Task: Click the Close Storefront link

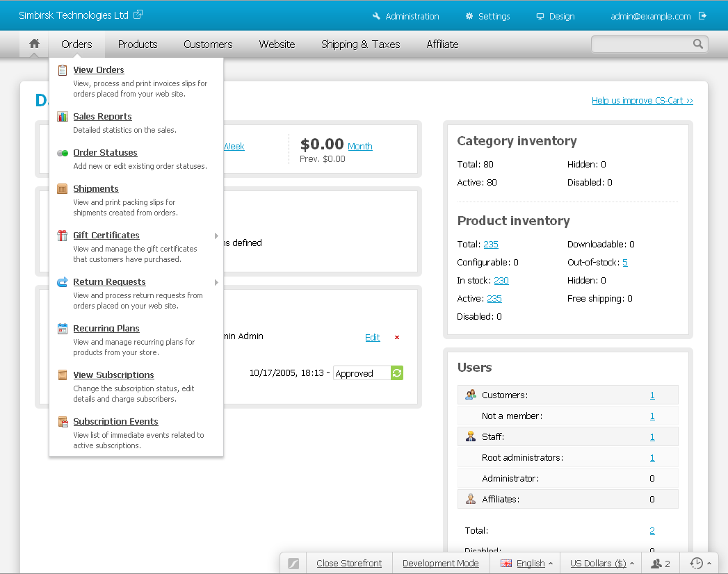Action: [349, 564]
